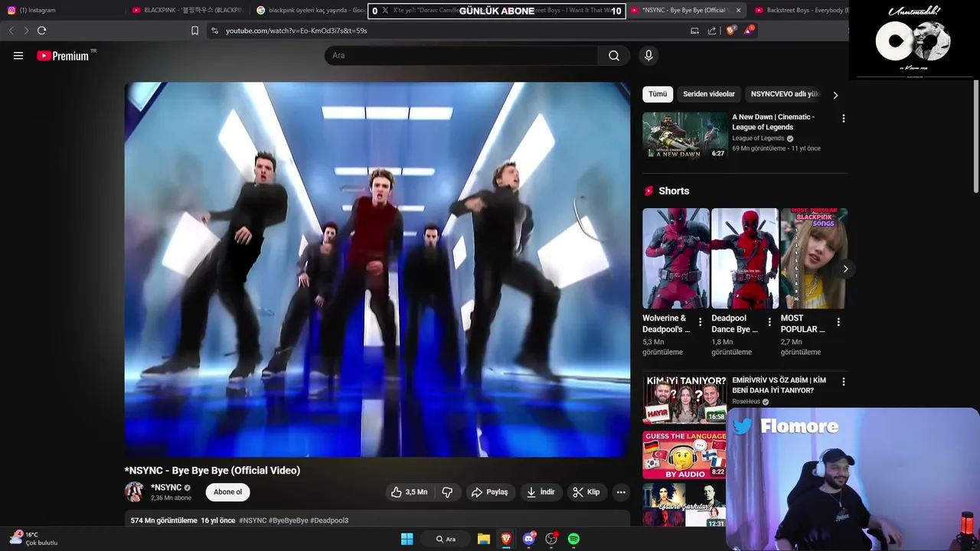Open the #Deadpool3 hashtag link
Image resolution: width=980 pixels, height=551 pixels.
[x=329, y=520]
